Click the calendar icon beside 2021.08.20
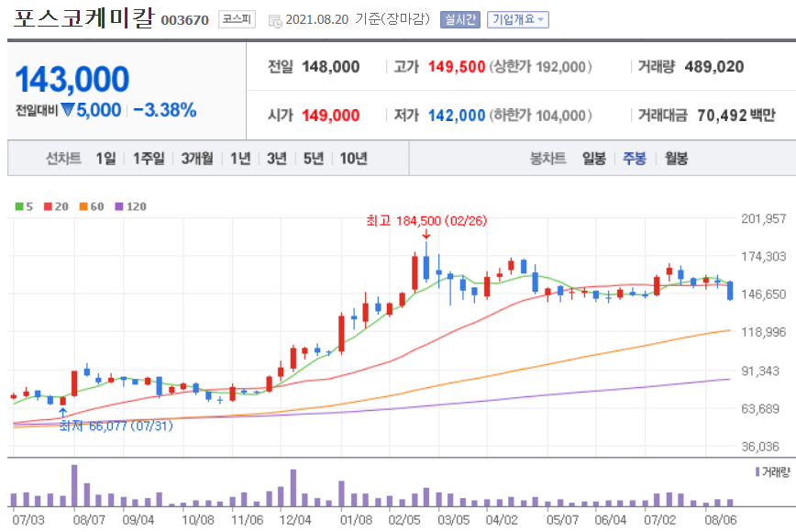The width and height of the screenshot is (796, 532). pos(274,21)
